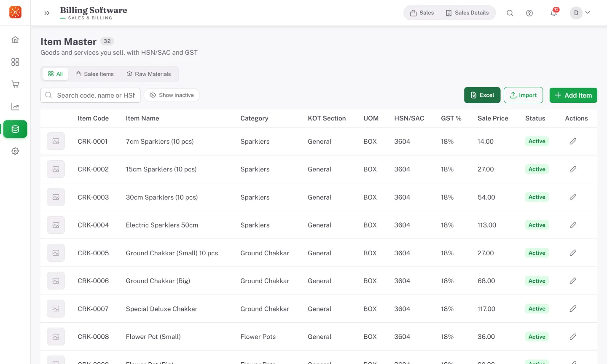Image resolution: width=607 pixels, height=364 pixels.
Task: Open the masters database icon in sidebar
Action: (x=15, y=129)
